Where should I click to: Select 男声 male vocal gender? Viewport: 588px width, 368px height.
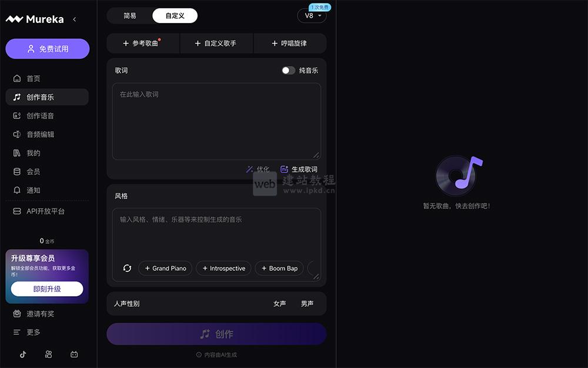(x=308, y=303)
